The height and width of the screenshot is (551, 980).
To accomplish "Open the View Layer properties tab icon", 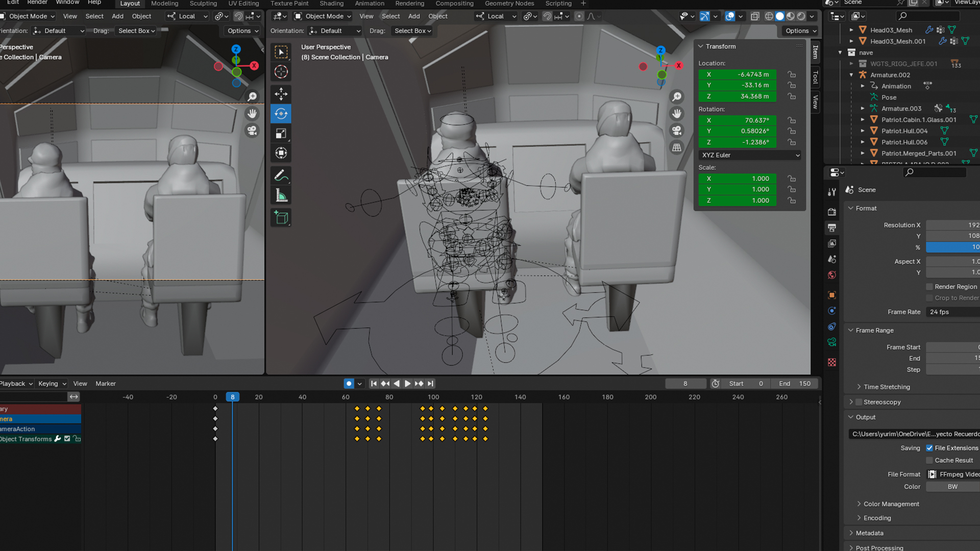I will click(832, 243).
